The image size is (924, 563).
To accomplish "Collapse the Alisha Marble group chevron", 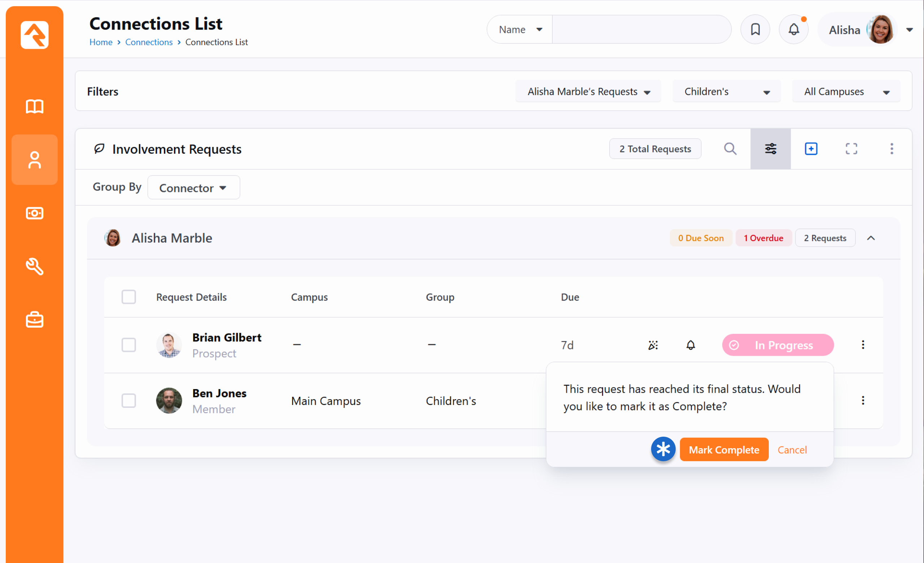I will click(x=871, y=238).
